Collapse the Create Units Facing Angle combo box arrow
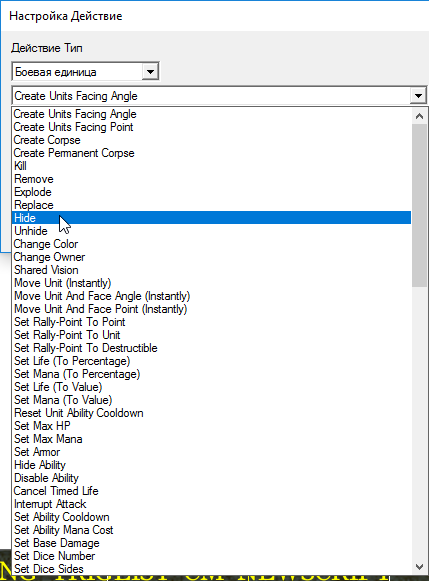This screenshot has width=429, height=581. click(418, 96)
